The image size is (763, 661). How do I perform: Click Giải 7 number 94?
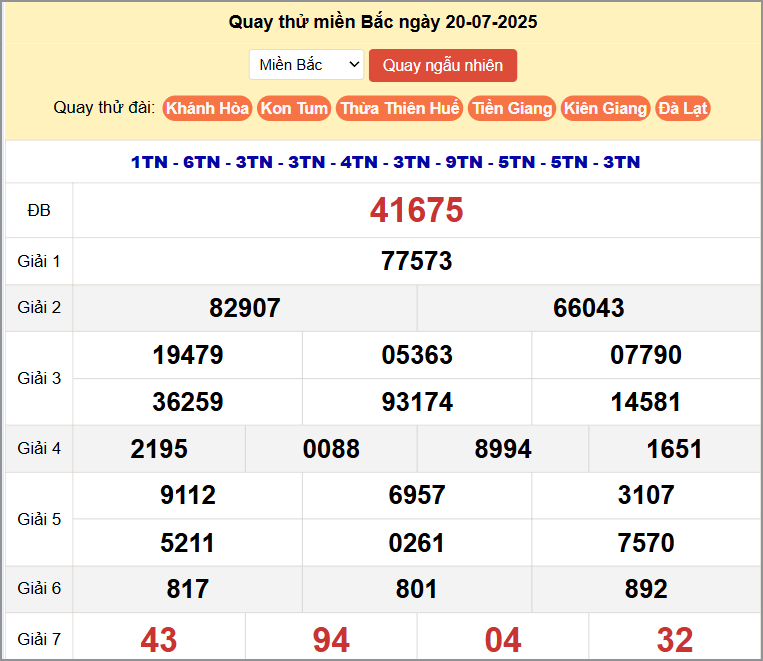pyautogui.click(x=331, y=640)
